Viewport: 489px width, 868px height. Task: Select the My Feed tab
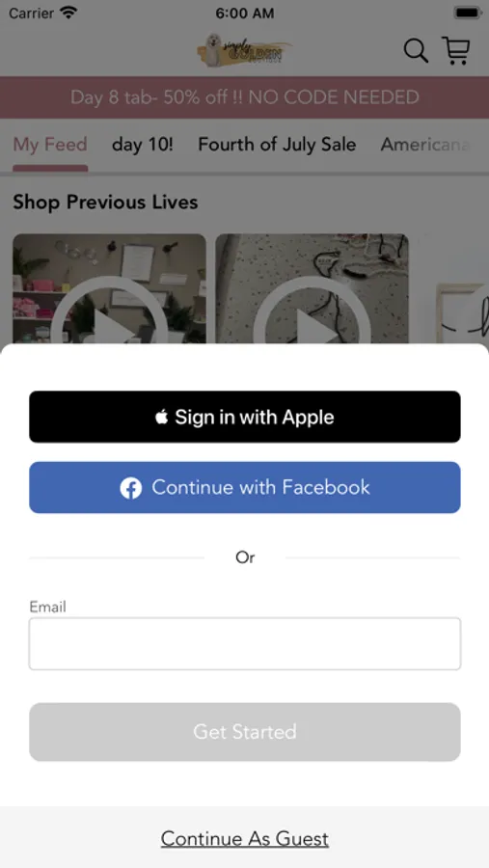click(x=50, y=145)
